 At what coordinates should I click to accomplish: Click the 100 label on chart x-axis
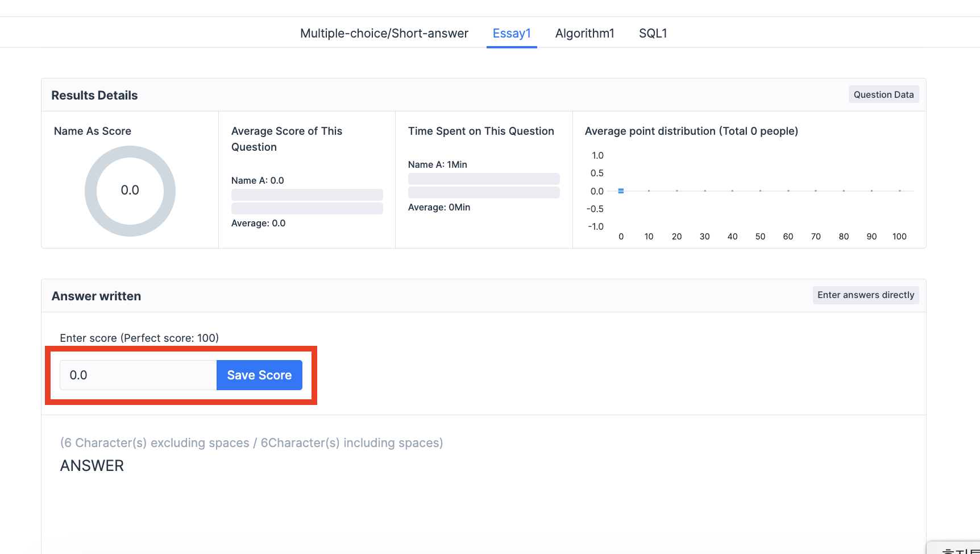pyautogui.click(x=899, y=237)
